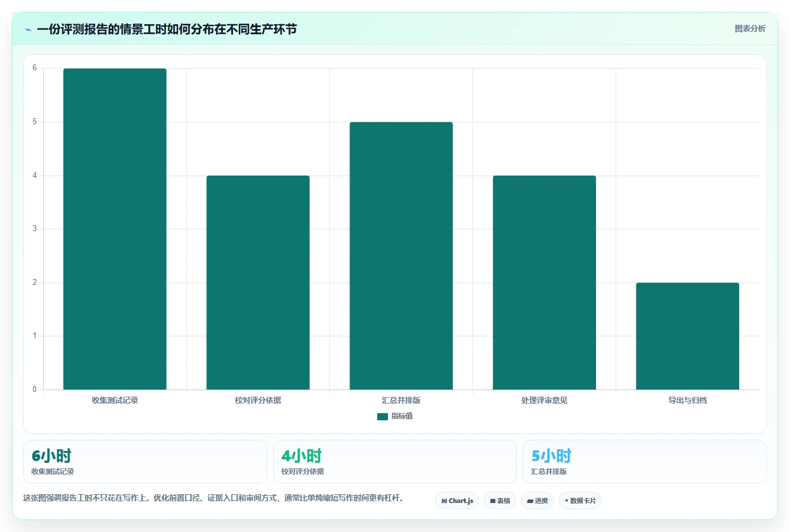Click the 导出与归档 axis label
The height and width of the screenshot is (532, 790).
(687, 400)
